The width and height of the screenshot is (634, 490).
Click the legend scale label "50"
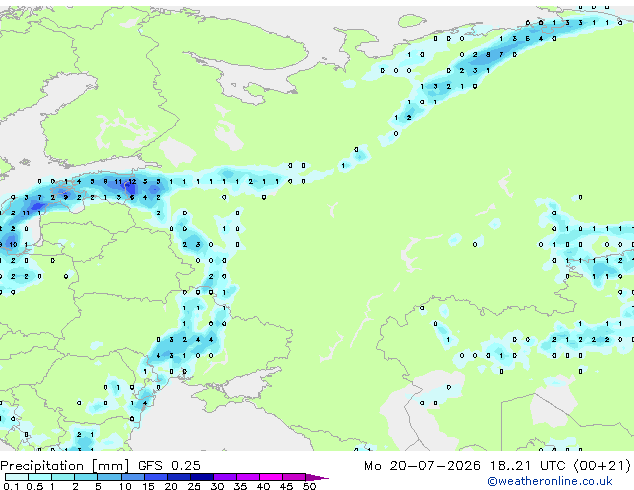(310, 486)
